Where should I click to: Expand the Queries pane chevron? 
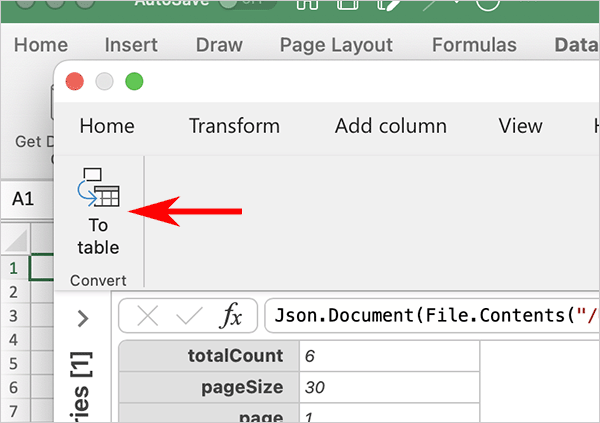[x=83, y=318]
